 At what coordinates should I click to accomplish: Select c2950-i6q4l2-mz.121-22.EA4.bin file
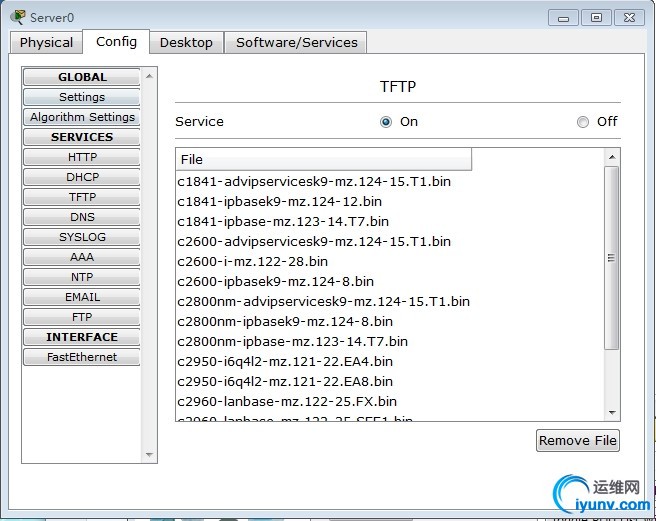[285, 362]
